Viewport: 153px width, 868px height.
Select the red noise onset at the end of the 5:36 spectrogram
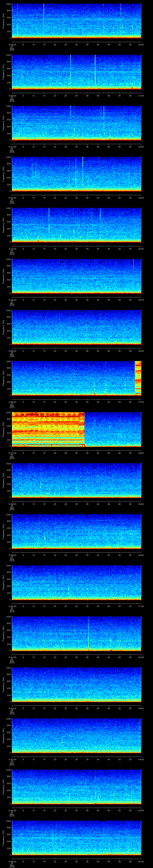(138, 377)
